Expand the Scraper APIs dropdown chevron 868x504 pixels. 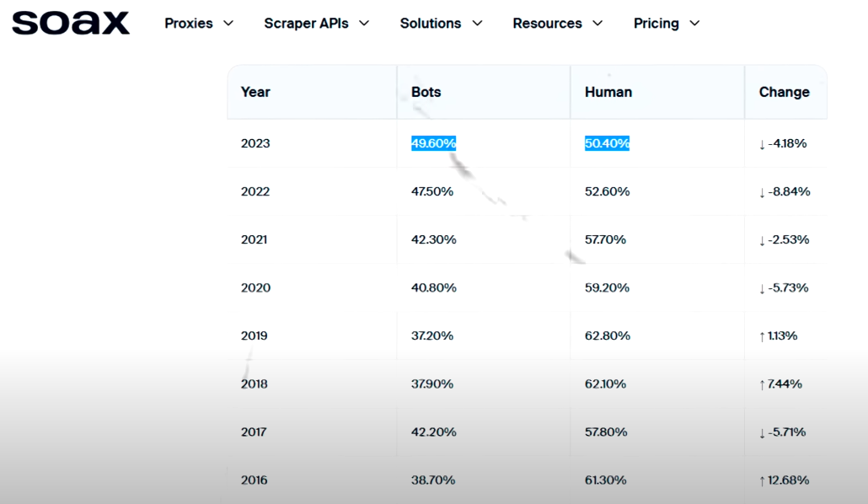coord(364,24)
